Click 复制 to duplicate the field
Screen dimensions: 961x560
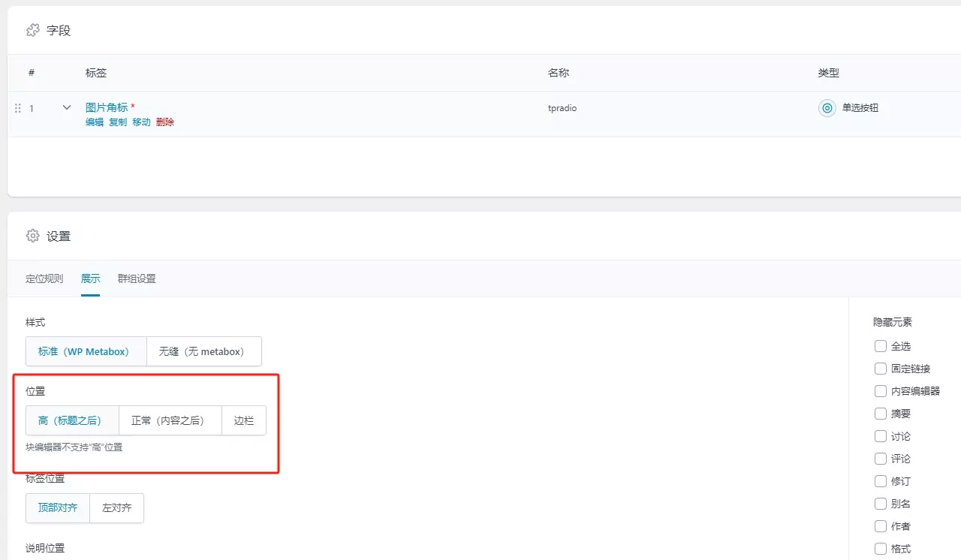coord(118,122)
